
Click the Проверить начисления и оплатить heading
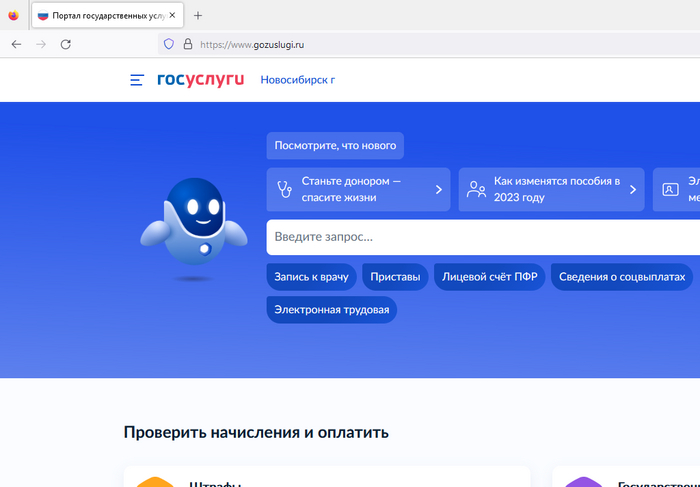click(256, 432)
